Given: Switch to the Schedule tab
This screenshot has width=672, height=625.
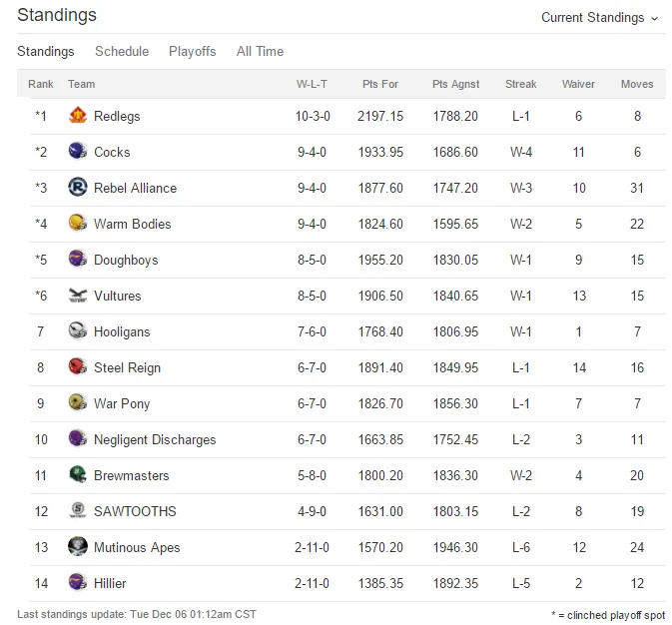Looking at the screenshot, I should (x=122, y=52).
